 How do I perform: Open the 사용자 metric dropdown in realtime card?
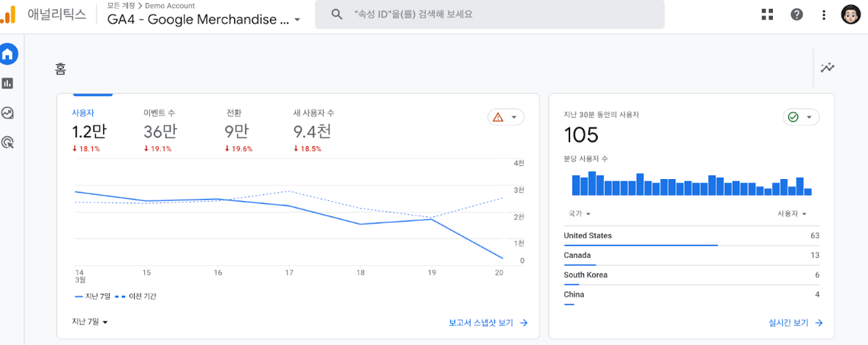click(x=792, y=213)
